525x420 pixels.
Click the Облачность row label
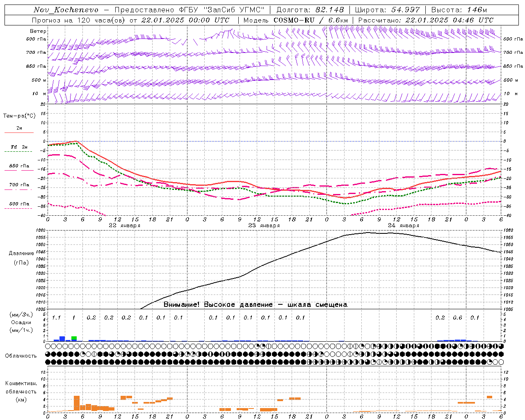pyautogui.click(x=21, y=356)
